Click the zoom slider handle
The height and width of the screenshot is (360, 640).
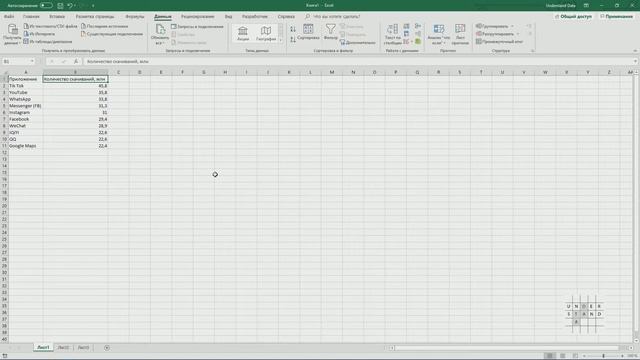click(603, 356)
